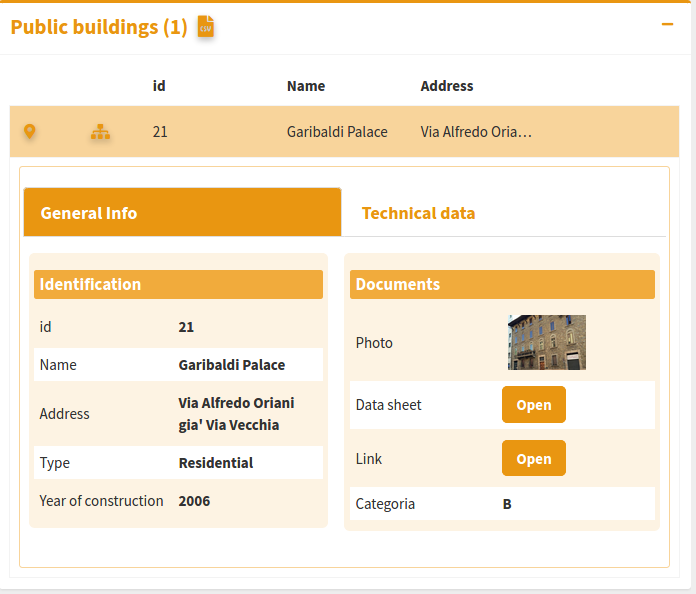Screen dimensions: 696x594
Task: Click the Address column header
Action: tap(447, 86)
